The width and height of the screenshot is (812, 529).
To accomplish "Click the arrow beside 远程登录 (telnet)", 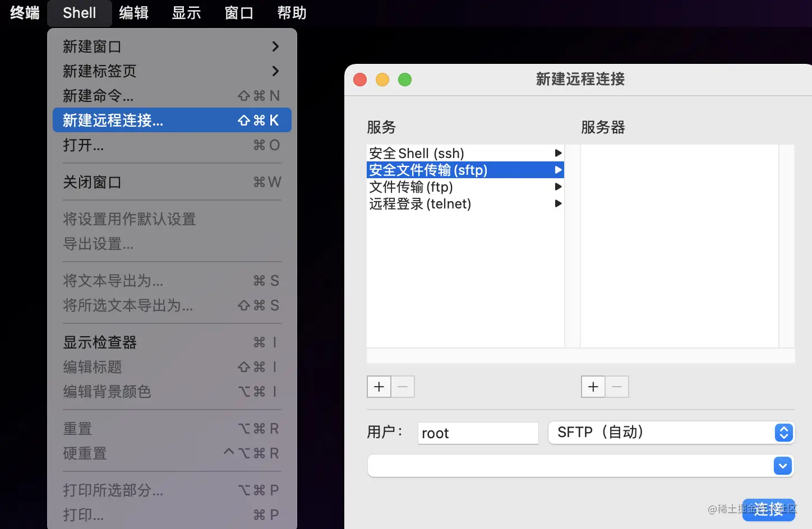I will [558, 203].
